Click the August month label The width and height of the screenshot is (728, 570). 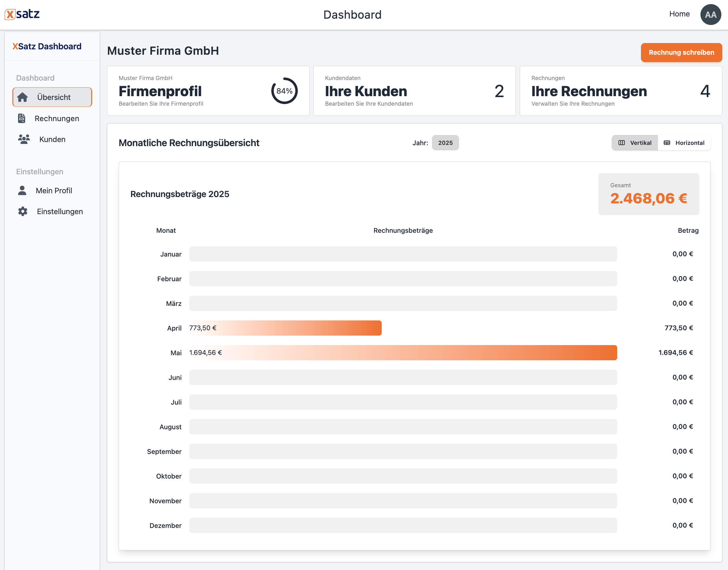click(x=170, y=427)
